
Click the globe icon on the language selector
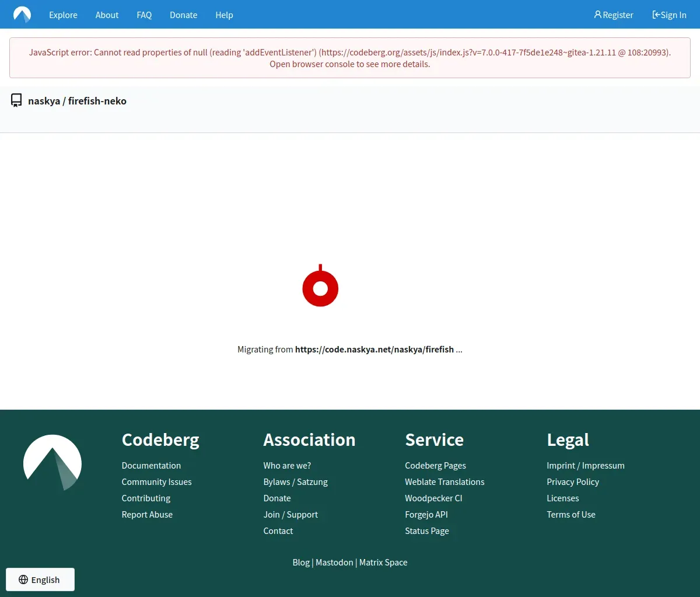[23, 579]
